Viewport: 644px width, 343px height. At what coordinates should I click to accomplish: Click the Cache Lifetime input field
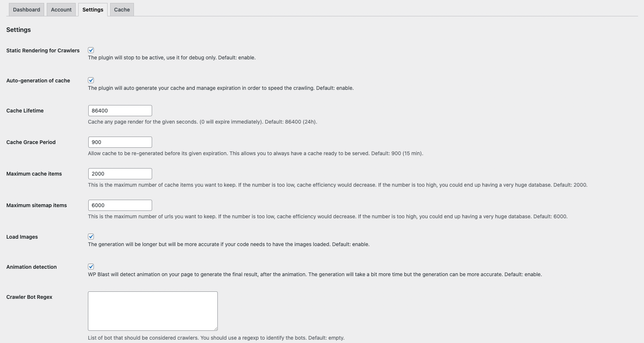[x=120, y=111]
